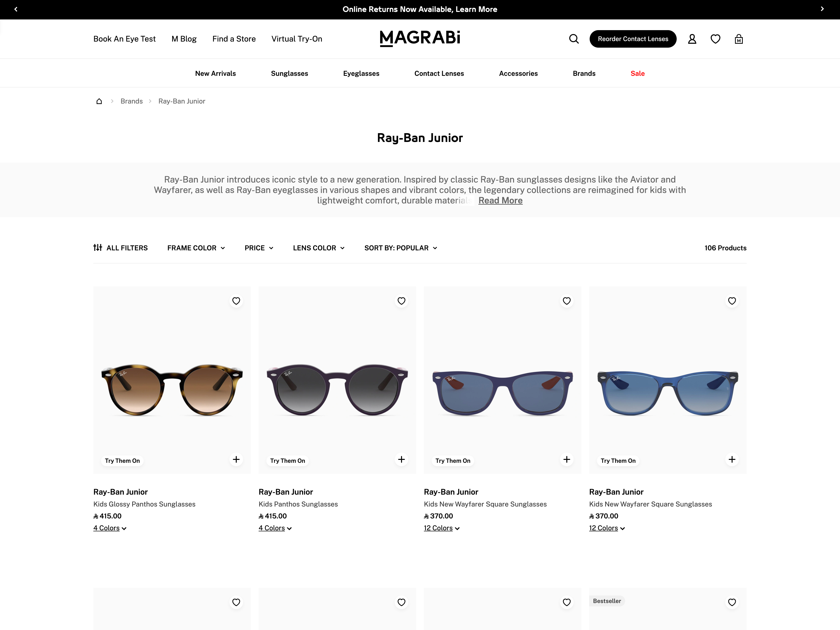Visit the M Blog link
840x630 pixels.
pos(184,39)
